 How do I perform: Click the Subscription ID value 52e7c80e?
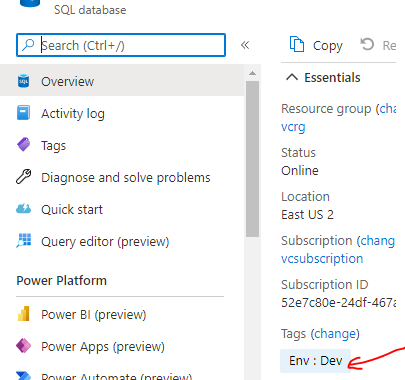[x=339, y=303]
